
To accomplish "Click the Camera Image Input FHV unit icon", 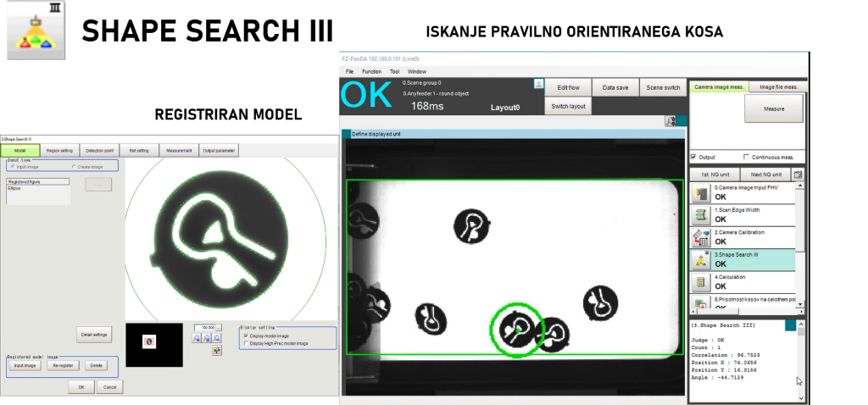I will [700, 194].
